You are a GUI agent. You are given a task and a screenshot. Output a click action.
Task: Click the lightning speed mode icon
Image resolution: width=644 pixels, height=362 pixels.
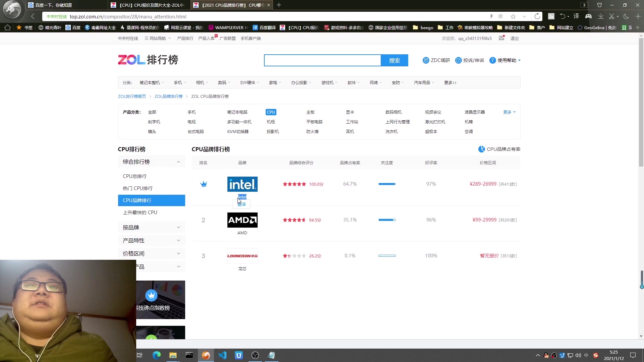pos(491,16)
